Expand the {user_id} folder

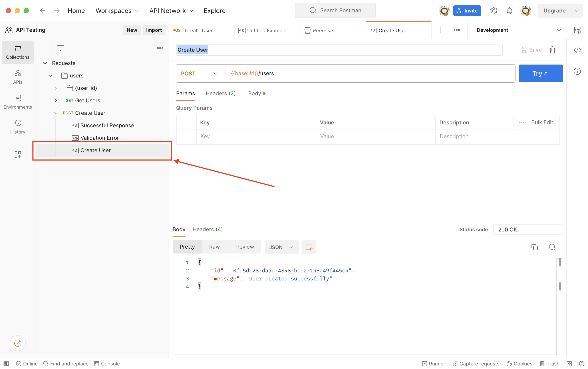pos(56,88)
